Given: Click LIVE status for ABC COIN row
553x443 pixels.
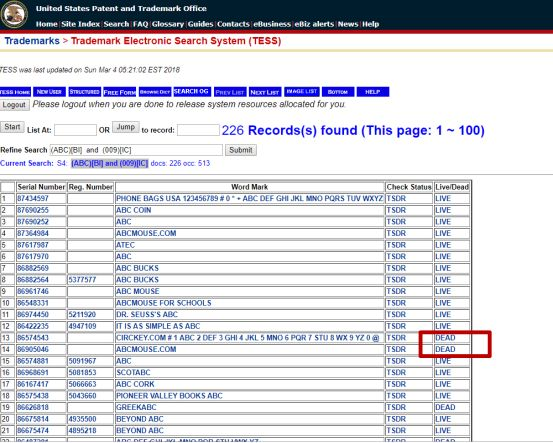Looking at the screenshot, I should 443,210.
